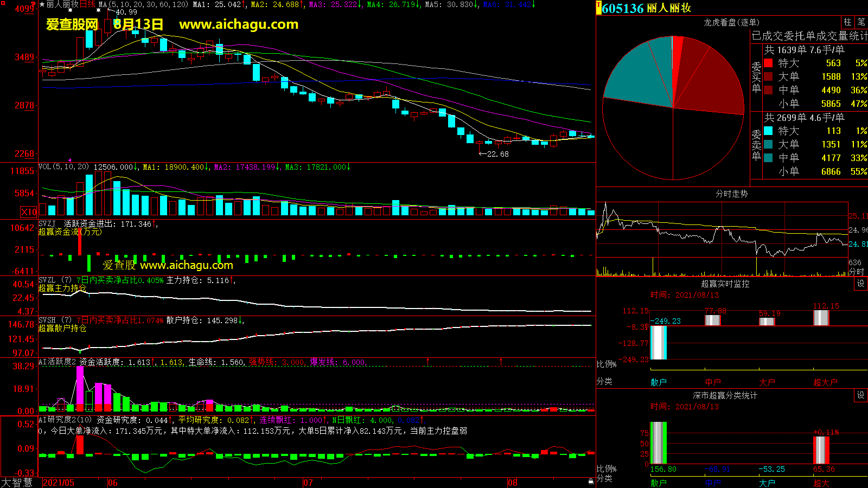Toggle the X10 volume scale box
868x488 pixels.
click(x=29, y=212)
